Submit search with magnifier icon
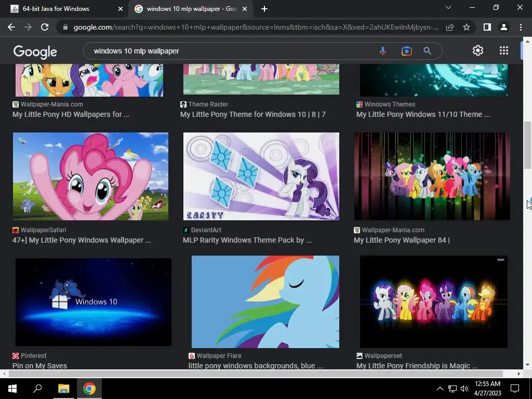 click(427, 51)
